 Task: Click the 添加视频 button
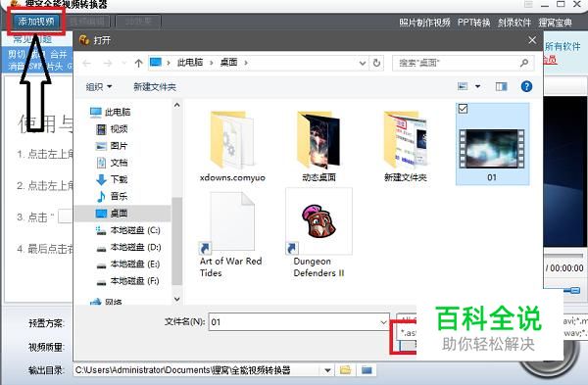pyautogui.click(x=36, y=22)
